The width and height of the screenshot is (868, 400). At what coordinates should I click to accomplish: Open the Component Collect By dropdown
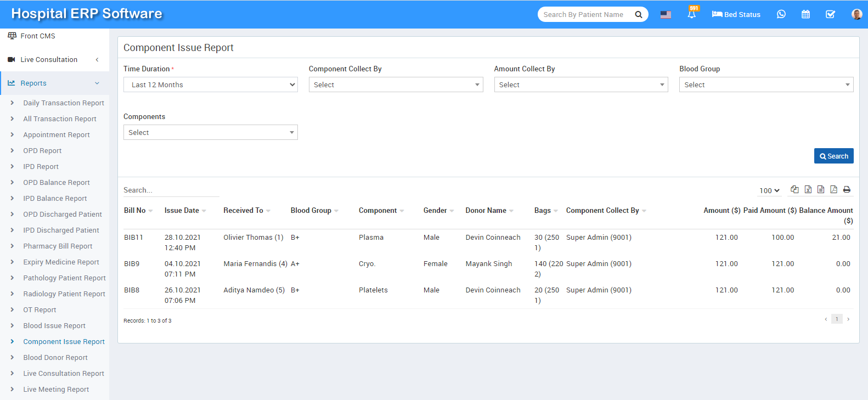(396, 84)
